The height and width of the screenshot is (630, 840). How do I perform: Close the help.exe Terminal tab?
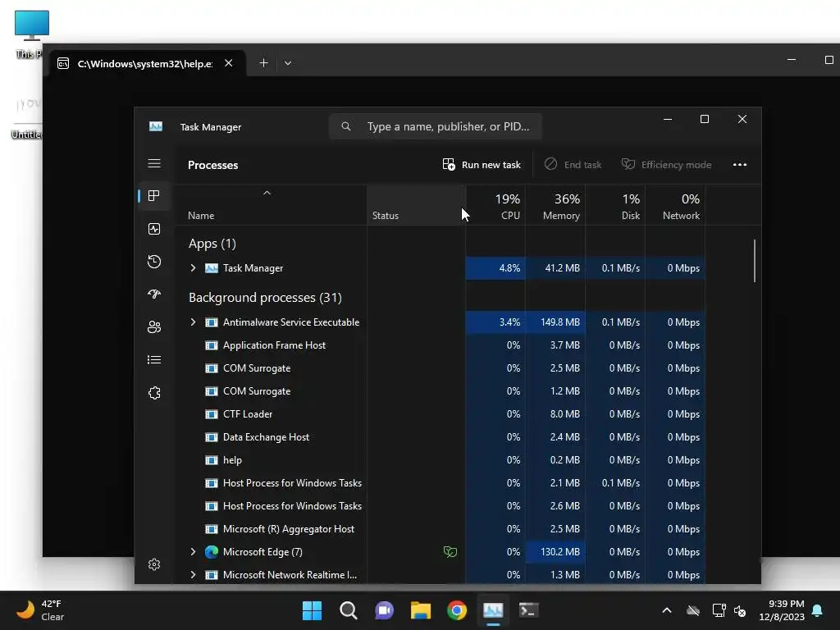click(229, 63)
